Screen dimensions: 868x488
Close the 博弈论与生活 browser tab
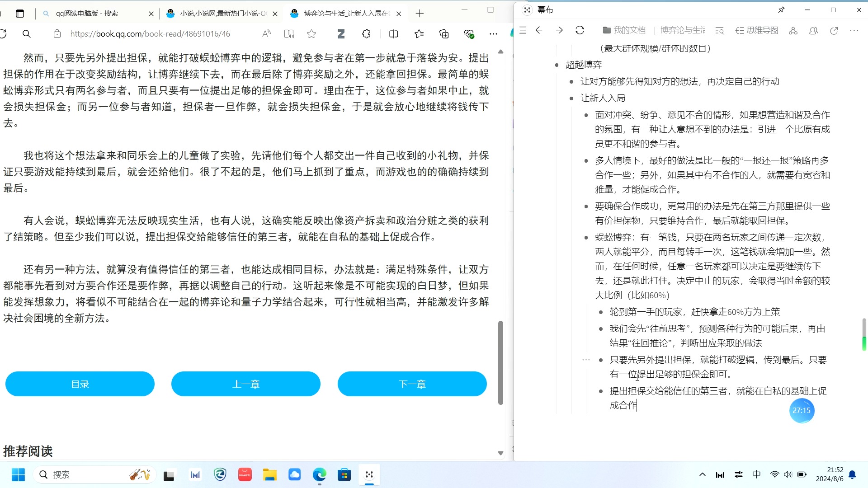[399, 14]
